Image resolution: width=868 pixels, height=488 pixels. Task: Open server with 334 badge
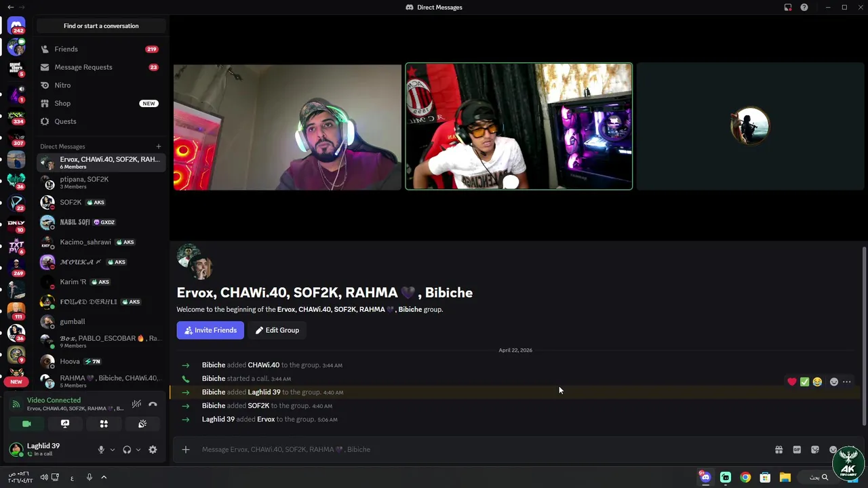click(x=16, y=116)
